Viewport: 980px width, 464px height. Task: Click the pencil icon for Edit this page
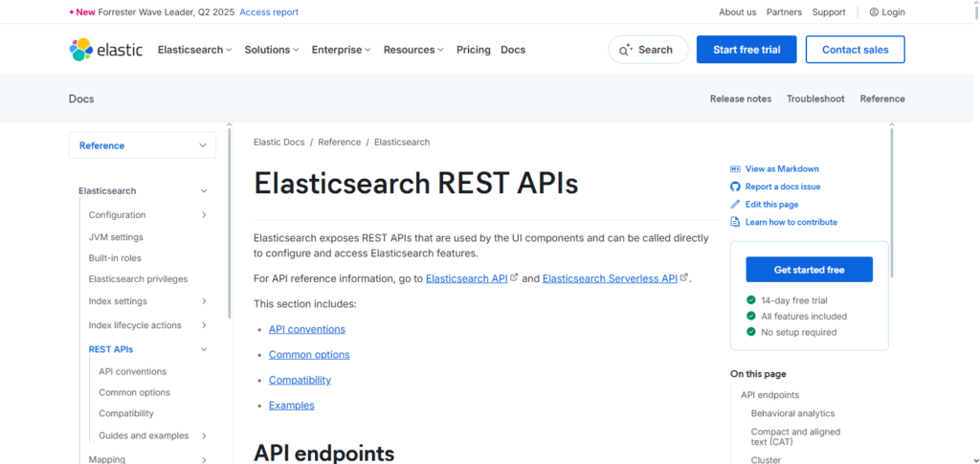pyautogui.click(x=735, y=204)
